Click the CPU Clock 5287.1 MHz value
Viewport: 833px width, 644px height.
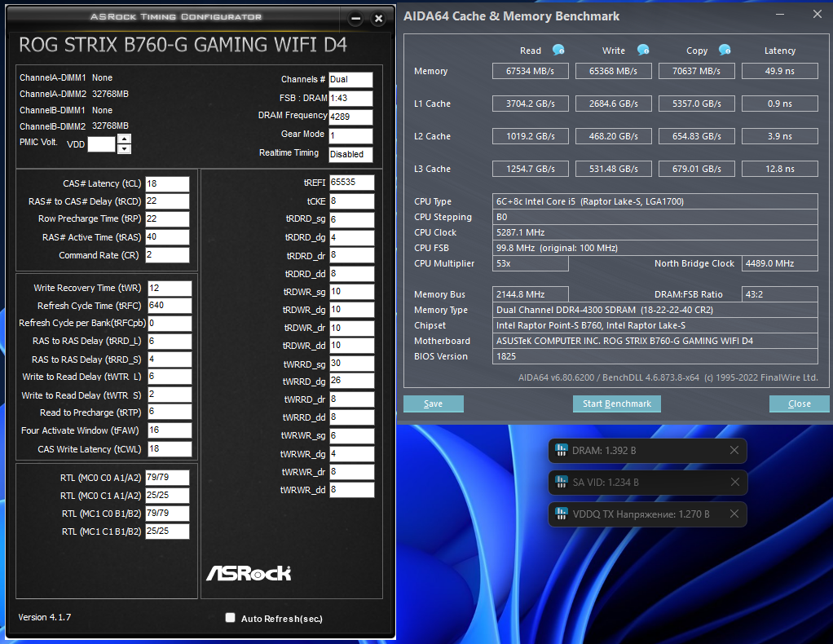point(654,232)
